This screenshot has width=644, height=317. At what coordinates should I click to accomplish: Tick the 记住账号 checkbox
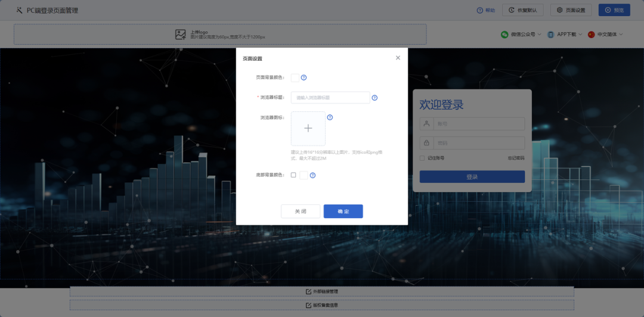click(x=422, y=158)
